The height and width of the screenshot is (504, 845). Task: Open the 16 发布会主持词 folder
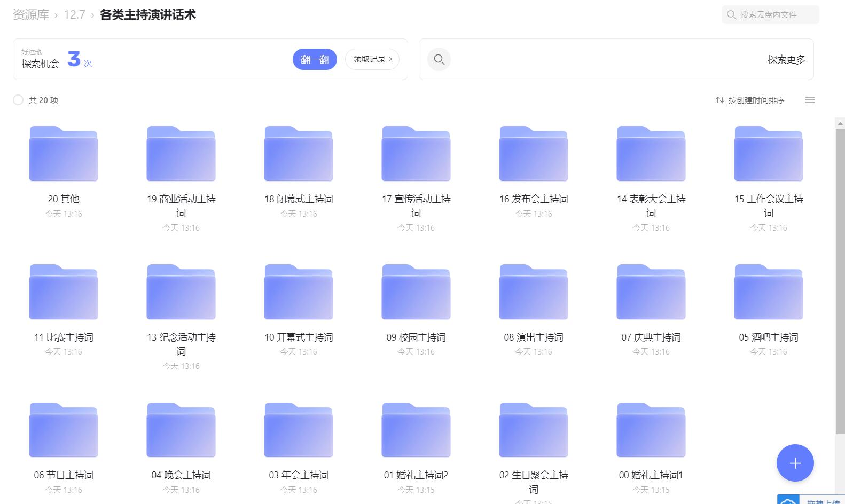pos(534,154)
